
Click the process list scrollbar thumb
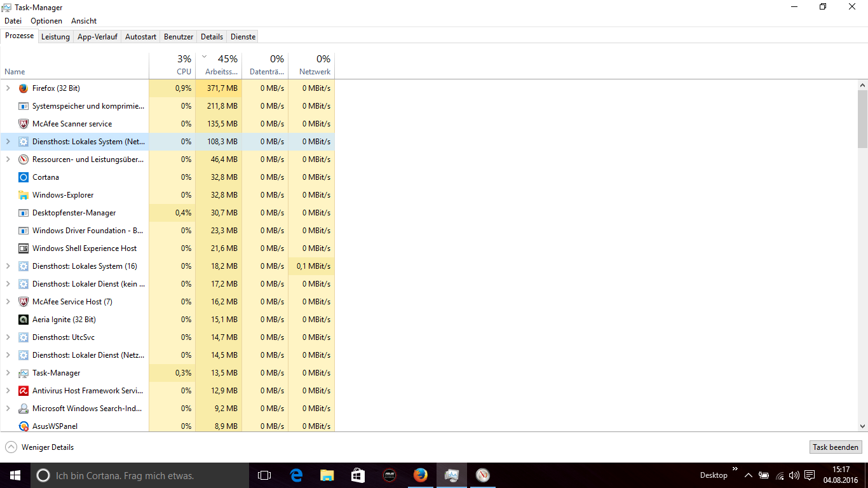(x=862, y=119)
